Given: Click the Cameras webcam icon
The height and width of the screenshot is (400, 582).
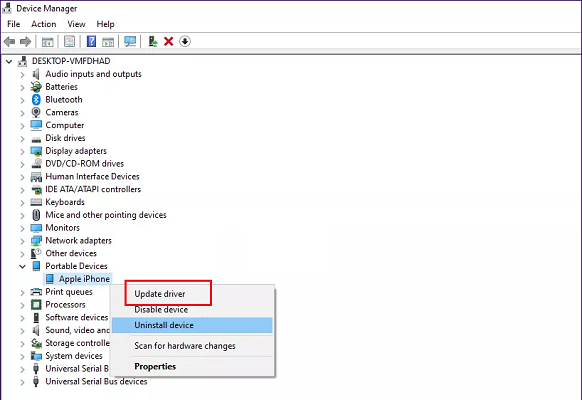Looking at the screenshot, I should (36, 112).
